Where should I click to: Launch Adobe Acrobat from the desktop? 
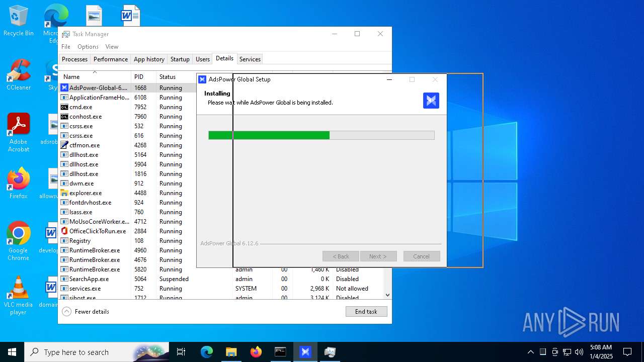(x=19, y=133)
